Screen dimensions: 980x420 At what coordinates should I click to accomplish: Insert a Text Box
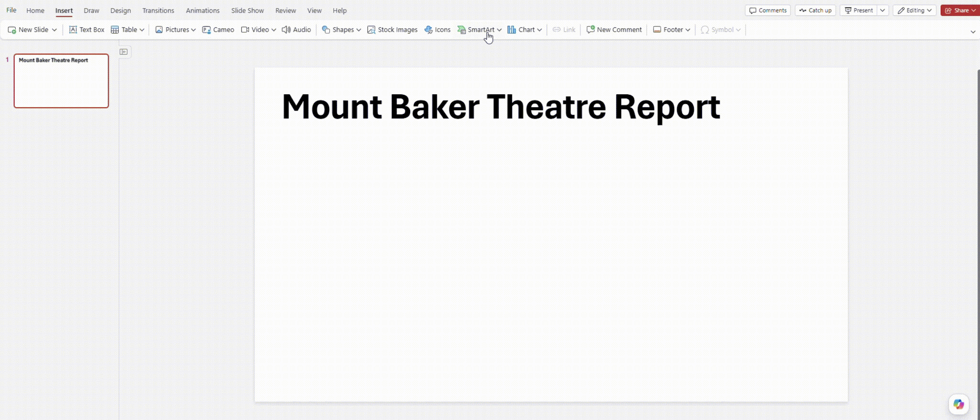point(87,30)
